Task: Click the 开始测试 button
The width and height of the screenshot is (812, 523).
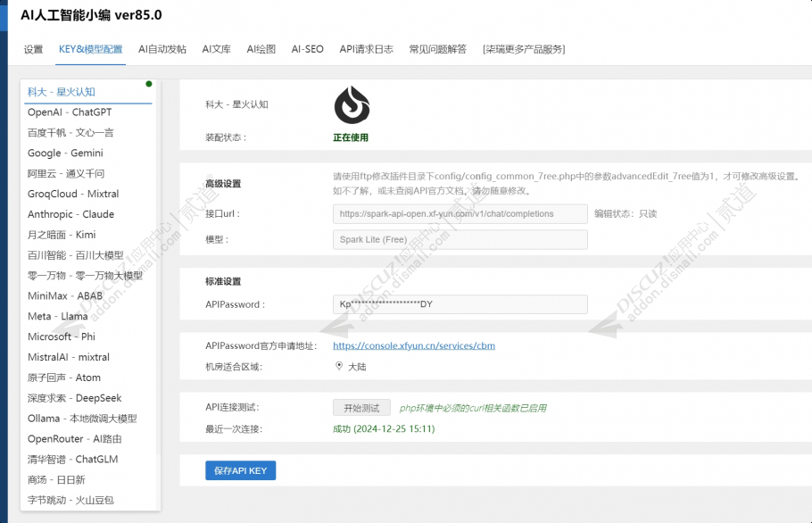Action: (361, 408)
